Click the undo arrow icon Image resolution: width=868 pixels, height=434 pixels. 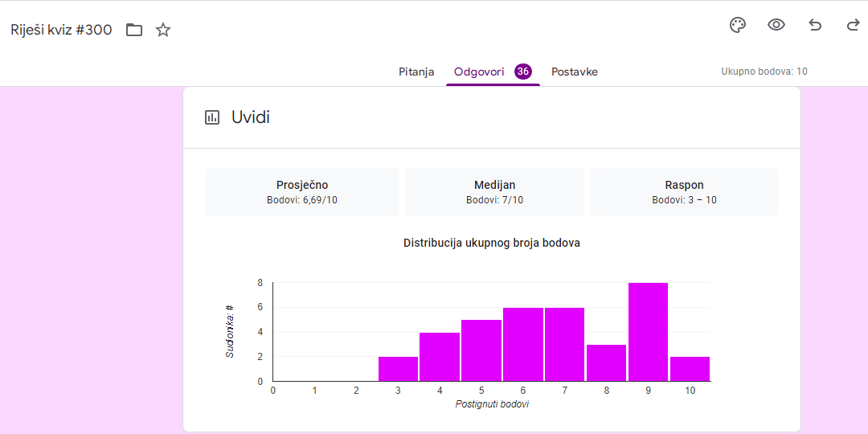pyautogui.click(x=815, y=25)
